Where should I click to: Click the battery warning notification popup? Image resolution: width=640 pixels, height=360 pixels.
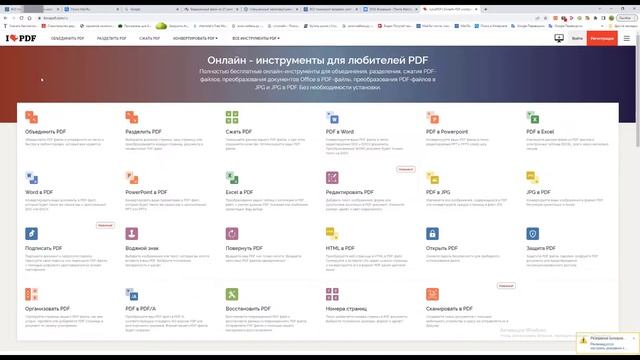tap(608, 343)
